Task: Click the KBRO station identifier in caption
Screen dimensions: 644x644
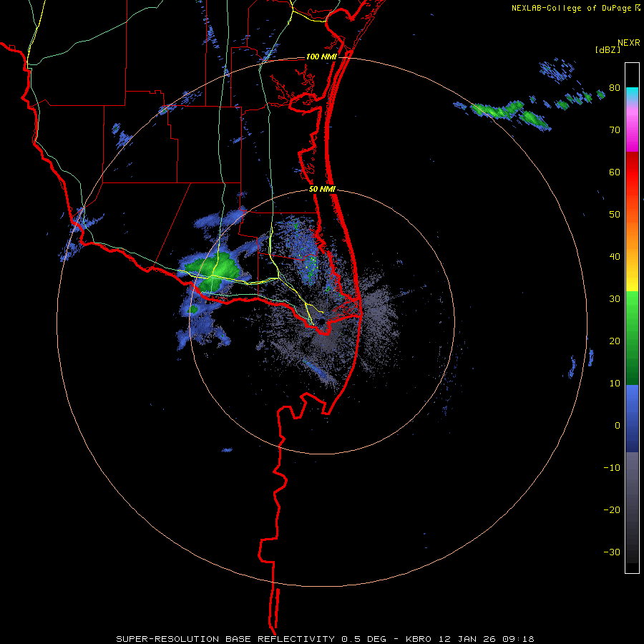Action: [x=419, y=639]
